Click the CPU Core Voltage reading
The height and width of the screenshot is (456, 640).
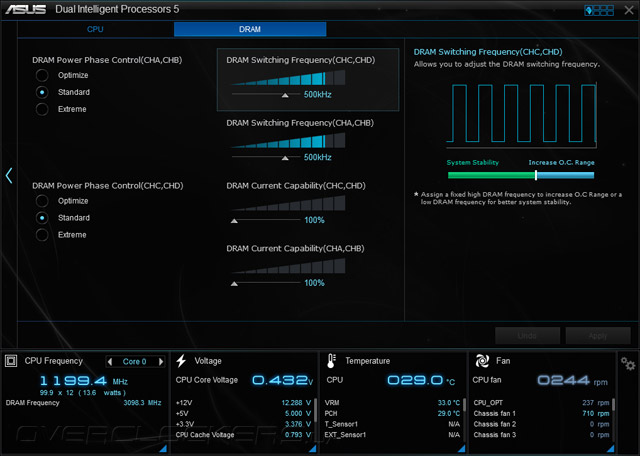point(282,380)
